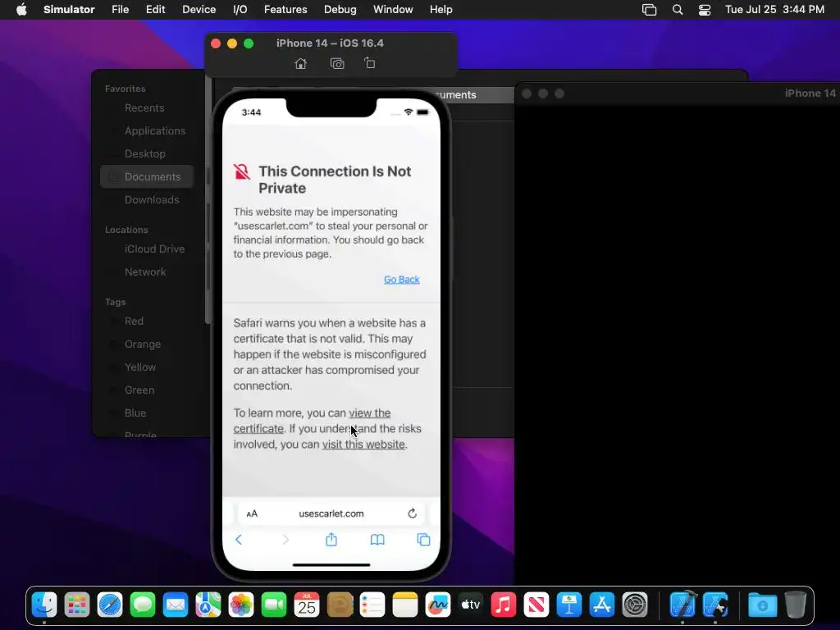This screenshot has width=840, height=630.
Task: Select Documents in Finder sidebar
Action: point(147,177)
